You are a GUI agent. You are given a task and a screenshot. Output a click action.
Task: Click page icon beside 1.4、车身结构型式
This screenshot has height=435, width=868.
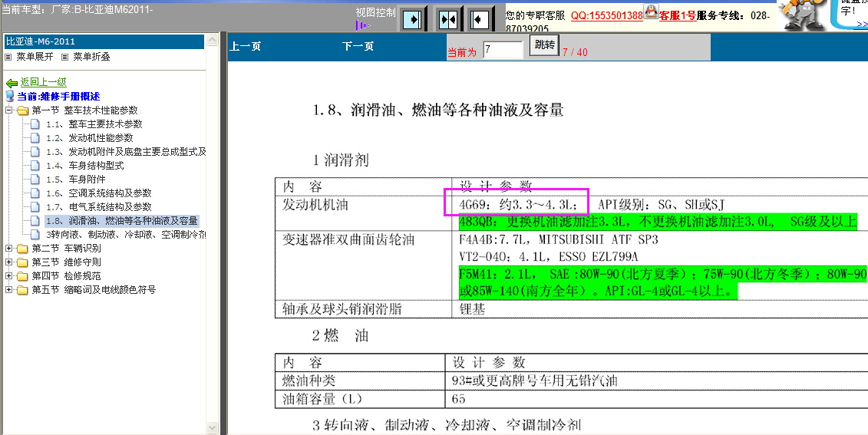(35, 166)
